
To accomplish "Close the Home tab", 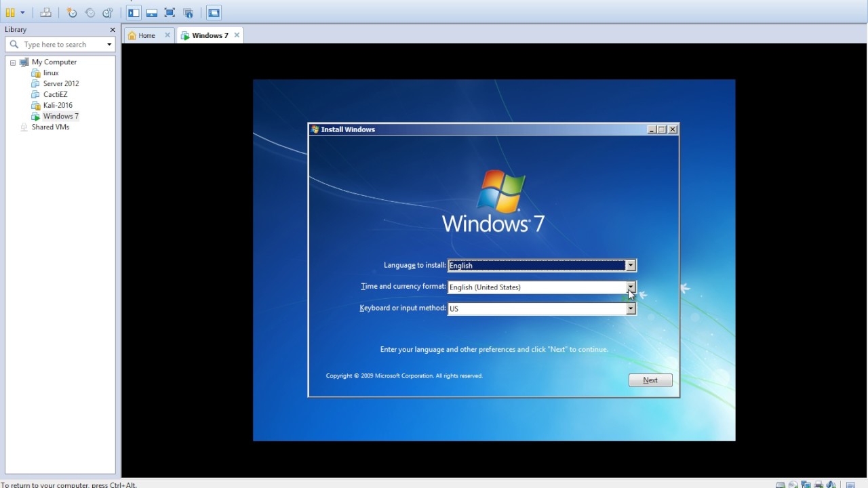I will (x=167, y=35).
